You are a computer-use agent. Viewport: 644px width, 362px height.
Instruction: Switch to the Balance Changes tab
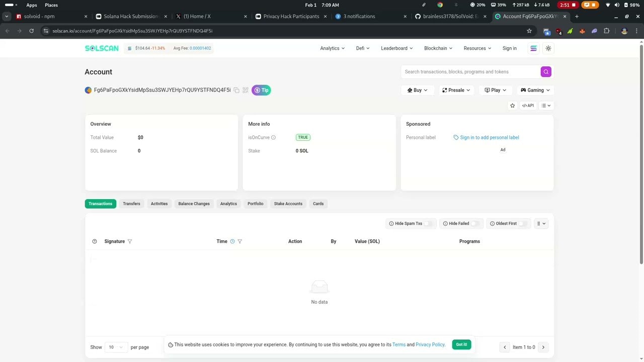click(x=194, y=204)
